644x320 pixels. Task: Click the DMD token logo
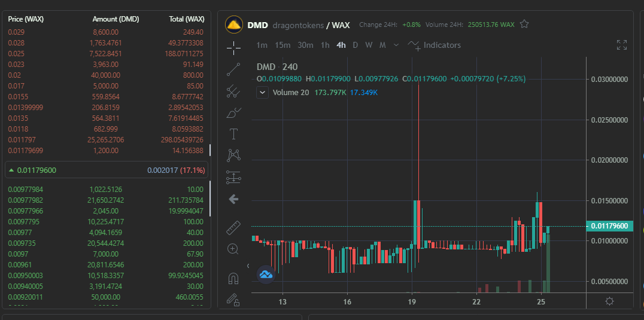tap(233, 25)
